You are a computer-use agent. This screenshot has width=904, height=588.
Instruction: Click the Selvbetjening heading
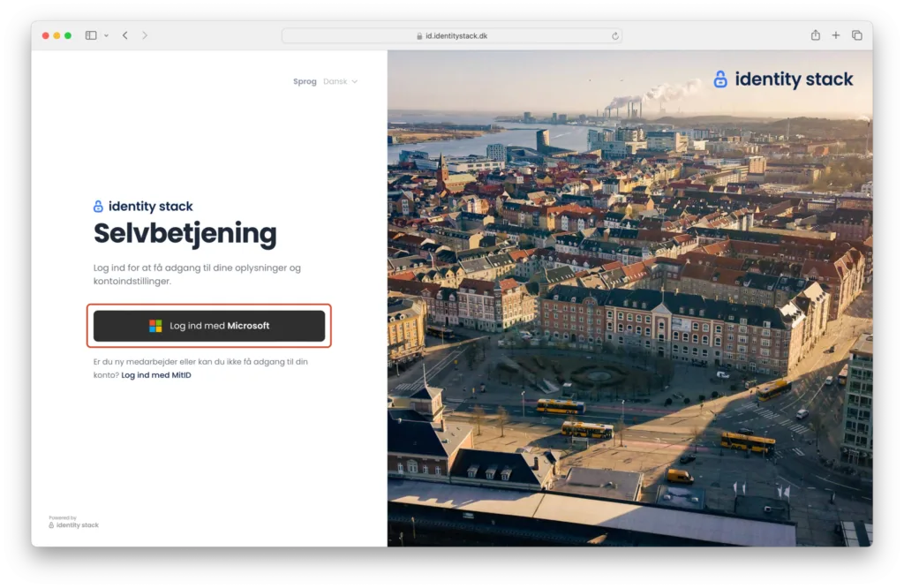click(185, 233)
